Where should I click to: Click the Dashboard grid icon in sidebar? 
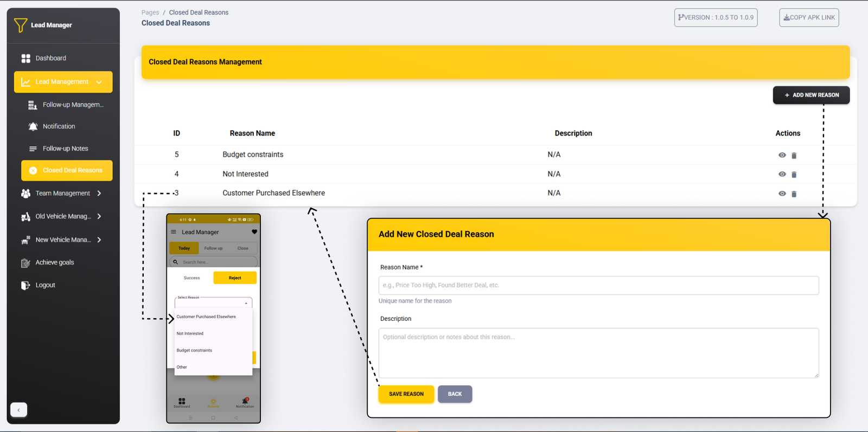pos(25,59)
